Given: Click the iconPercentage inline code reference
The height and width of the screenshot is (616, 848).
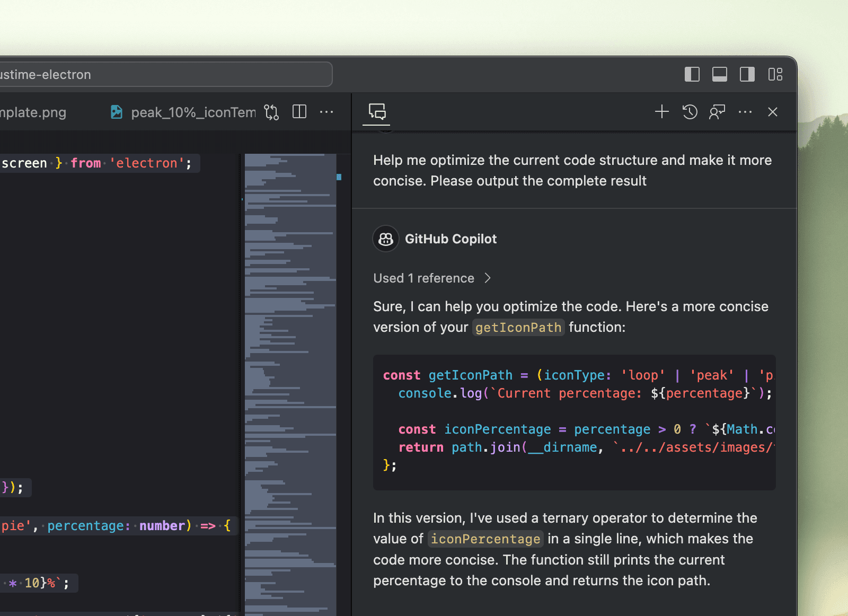Looking at the screenshot, I should 485,539.
